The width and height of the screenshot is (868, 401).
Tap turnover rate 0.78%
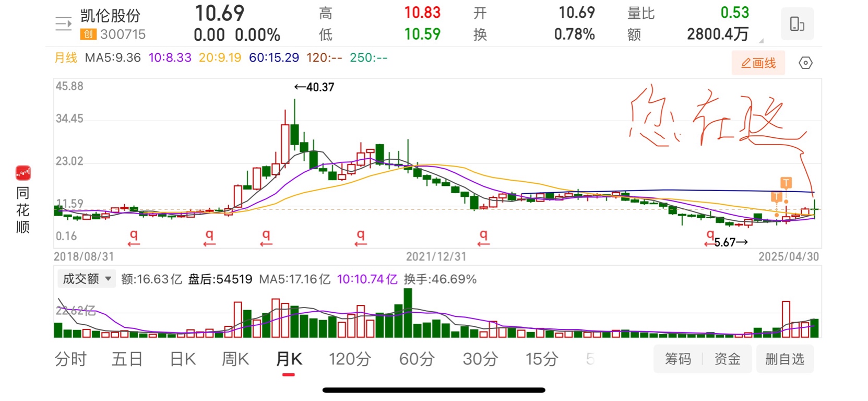574,34
